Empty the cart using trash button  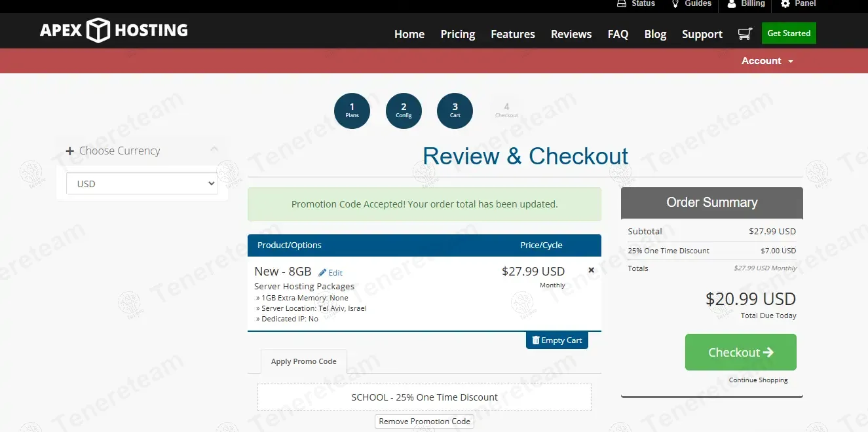(x=557, y=340)
